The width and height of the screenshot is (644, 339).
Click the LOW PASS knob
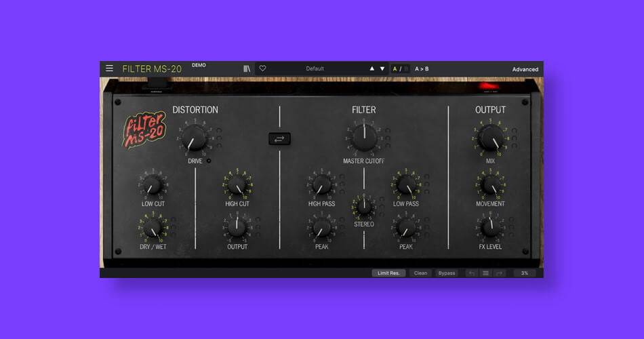(x=406, y=184)
